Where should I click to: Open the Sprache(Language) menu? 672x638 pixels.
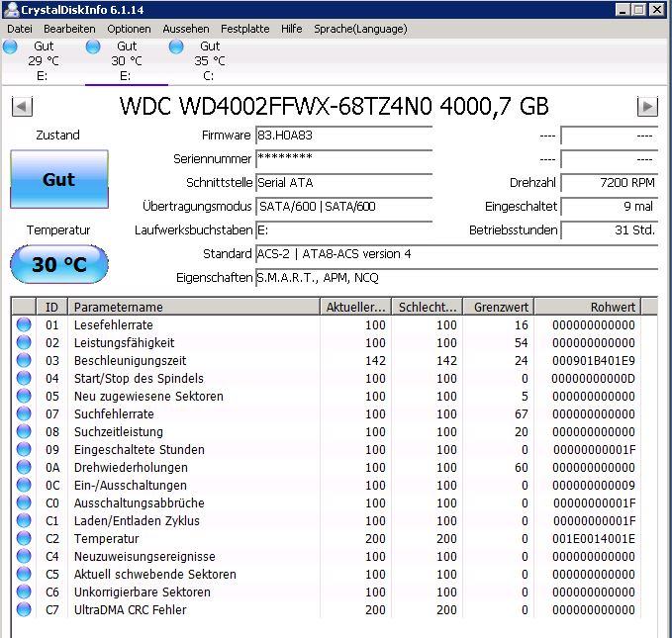click(x=360, y=29)
